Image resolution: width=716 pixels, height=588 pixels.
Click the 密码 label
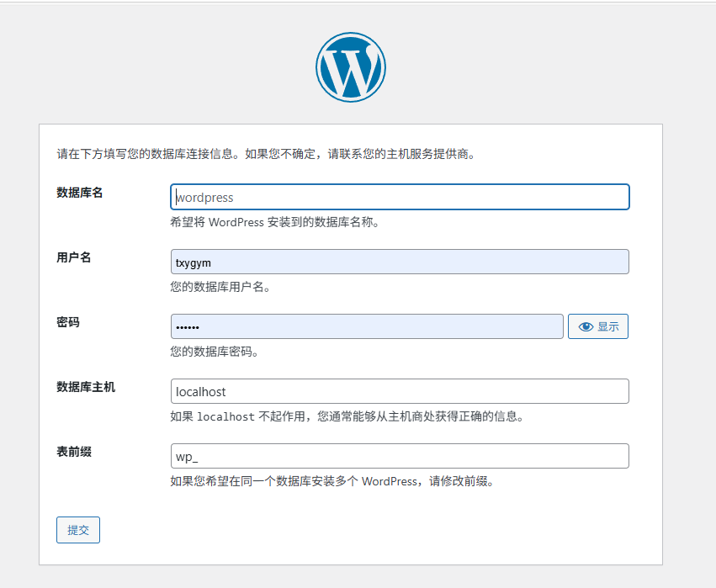click(x=68, y=322)
